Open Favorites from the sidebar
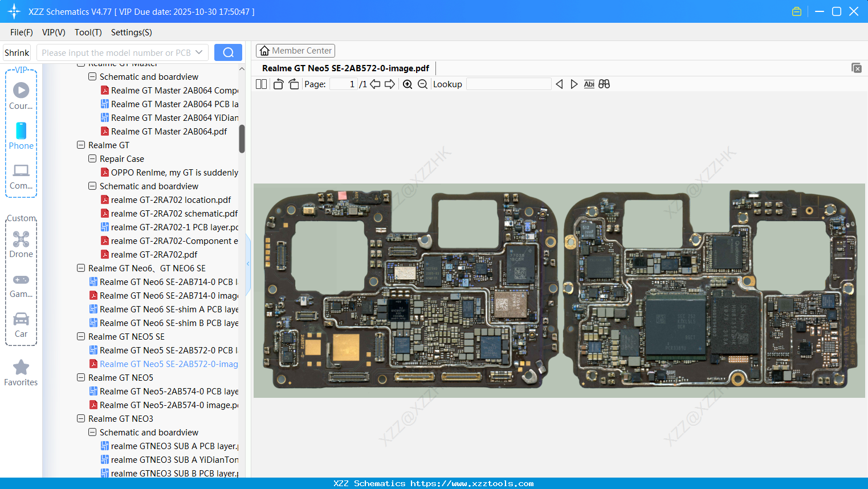Image resolution: width=868 pixels, height=489 pixels. (21, 373)
